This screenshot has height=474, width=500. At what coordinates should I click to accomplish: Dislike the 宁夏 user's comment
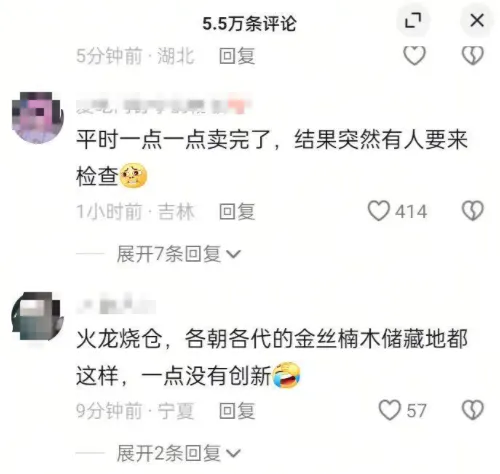472,410
